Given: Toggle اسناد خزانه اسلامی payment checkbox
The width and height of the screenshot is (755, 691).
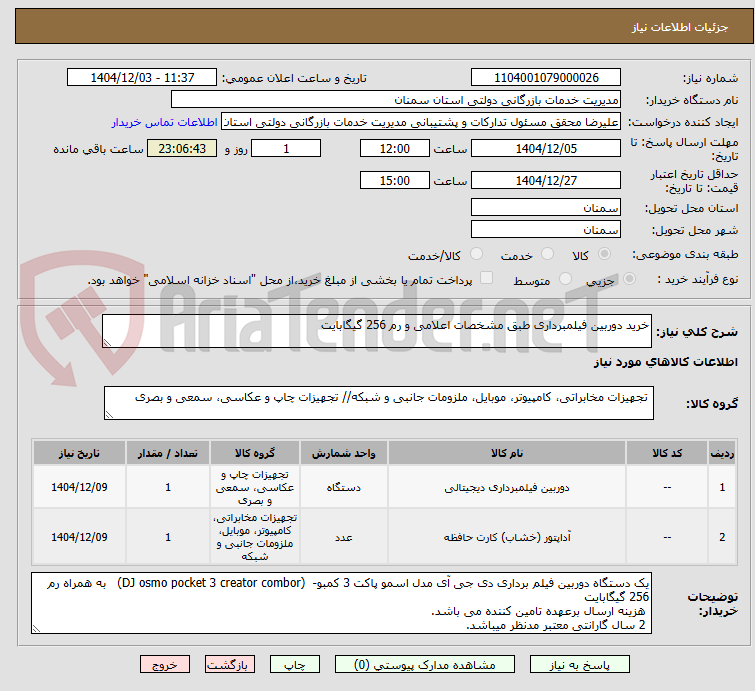Looking at the screenshot, I should tap(487, 278).
